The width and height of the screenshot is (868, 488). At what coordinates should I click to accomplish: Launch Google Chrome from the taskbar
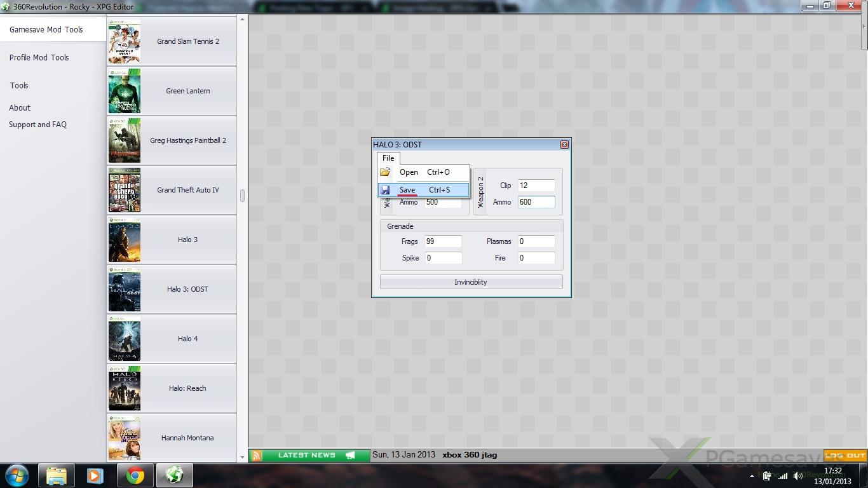point(135,475)
